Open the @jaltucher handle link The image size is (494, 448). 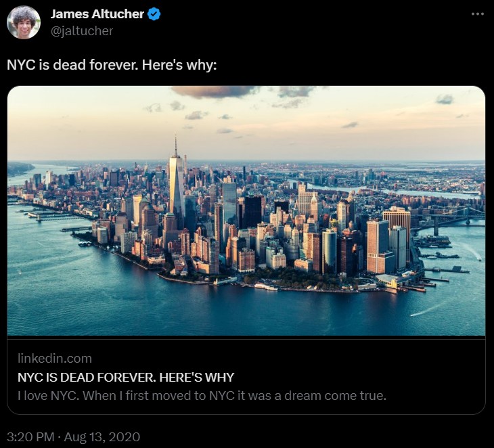coord(82,31)
